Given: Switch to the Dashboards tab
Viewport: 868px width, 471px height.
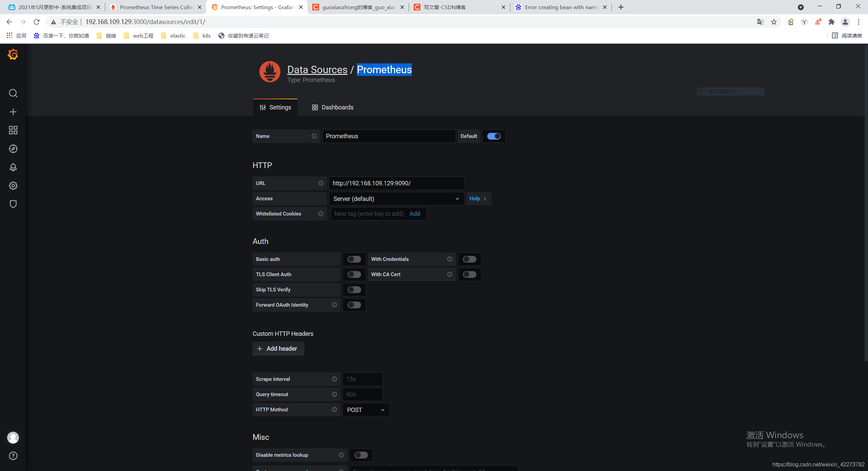Looking at the screenshot, I should (333, 107).
